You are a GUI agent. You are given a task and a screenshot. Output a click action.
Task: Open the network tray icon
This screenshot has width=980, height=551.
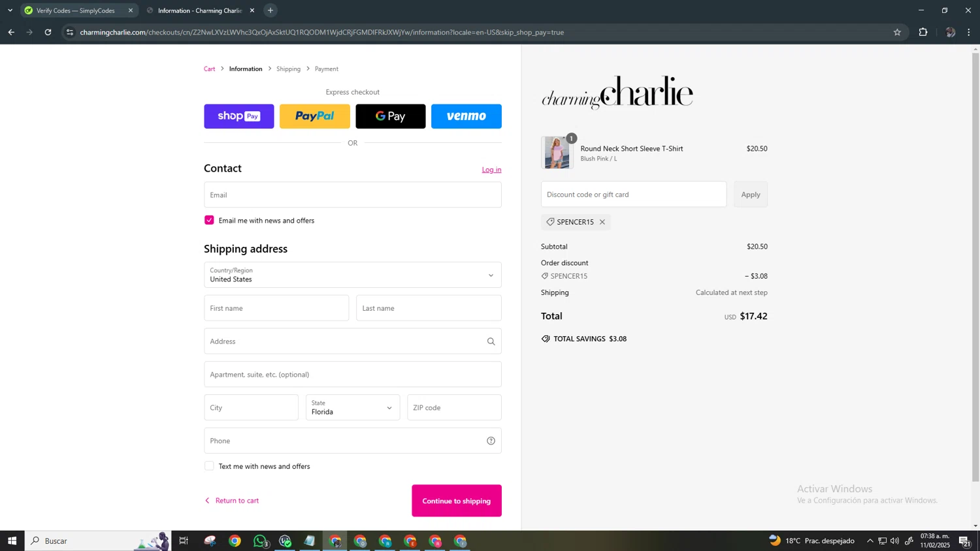(882, 541)
